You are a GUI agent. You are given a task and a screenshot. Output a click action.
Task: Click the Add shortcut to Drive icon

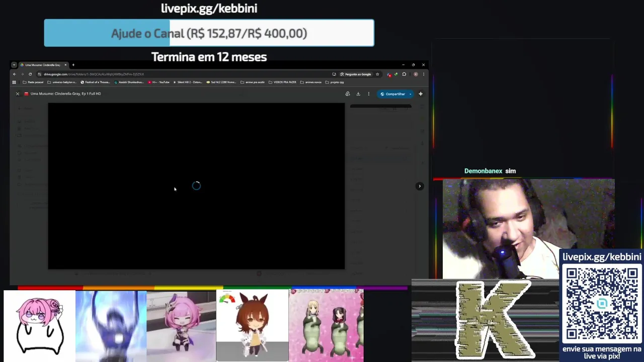click(348, 94)
